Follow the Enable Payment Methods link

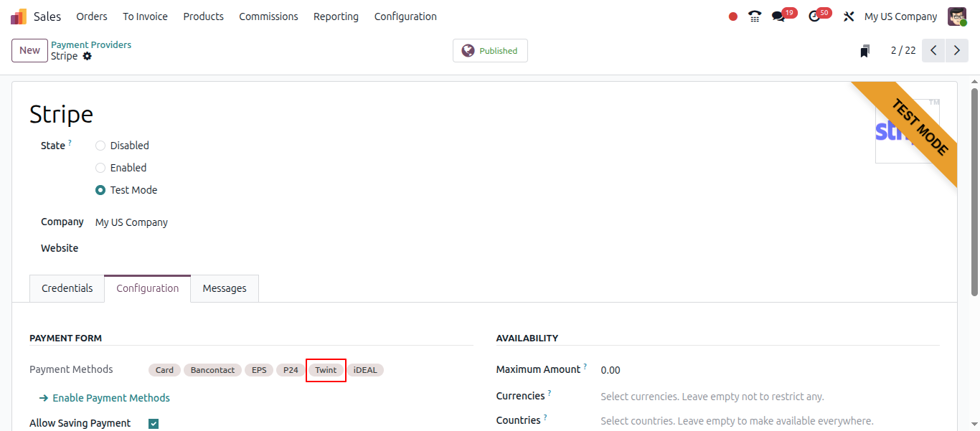tap(105, 398)
